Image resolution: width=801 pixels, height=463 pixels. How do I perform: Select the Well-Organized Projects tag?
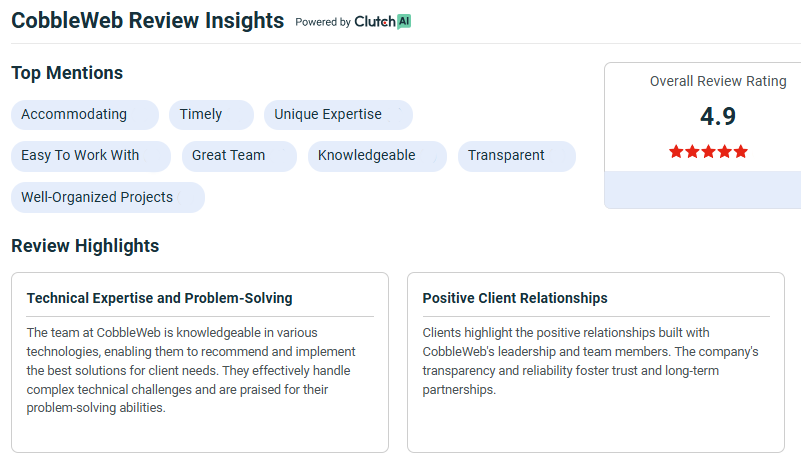(108, 197)
